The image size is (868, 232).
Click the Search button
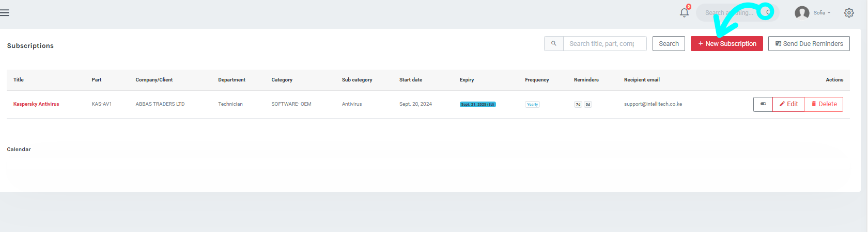(669, 44)
